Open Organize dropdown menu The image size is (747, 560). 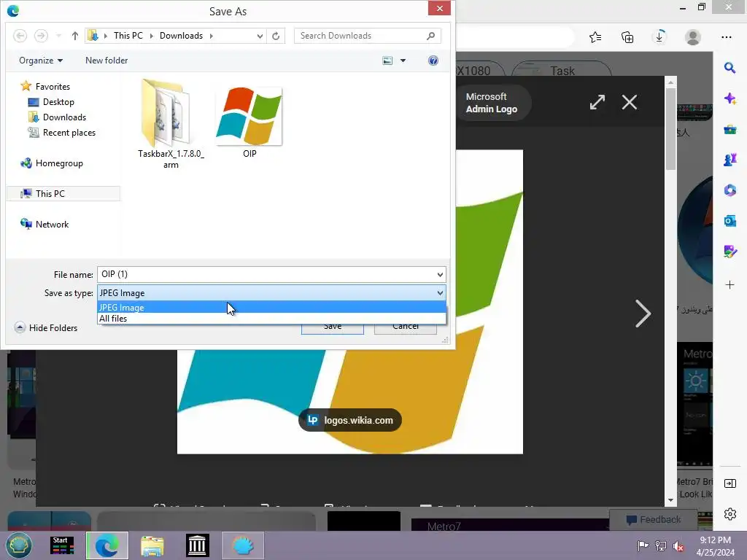point(41,61)
